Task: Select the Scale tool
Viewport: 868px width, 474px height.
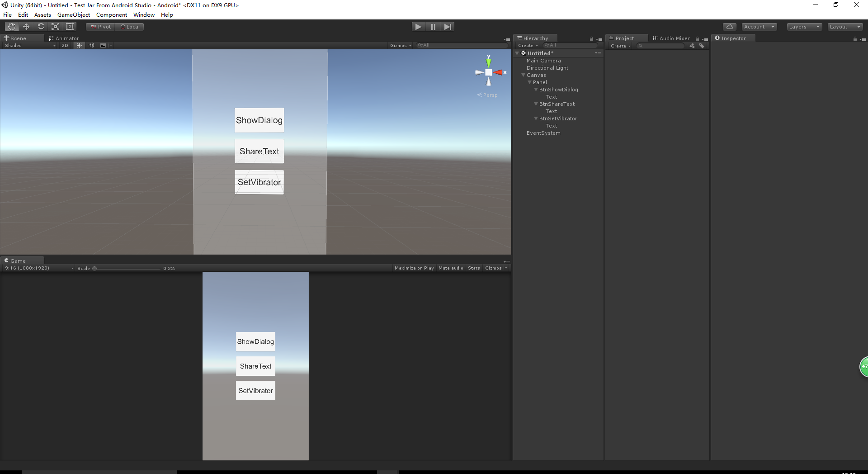Action: (55, 27)
